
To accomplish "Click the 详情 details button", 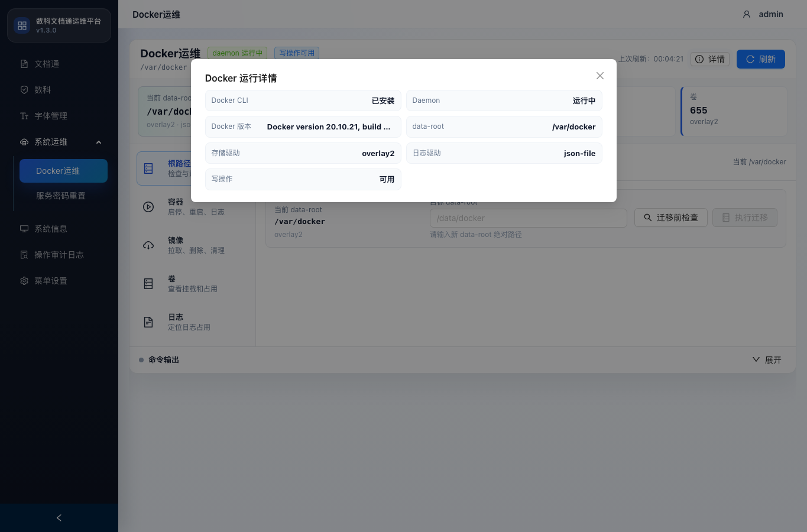I will [x=710, y=59].
